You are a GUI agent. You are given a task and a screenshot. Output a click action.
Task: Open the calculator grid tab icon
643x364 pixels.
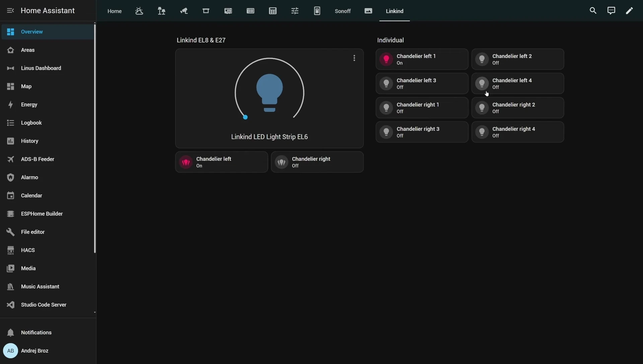pyautogui.click(x=273, y=11)
